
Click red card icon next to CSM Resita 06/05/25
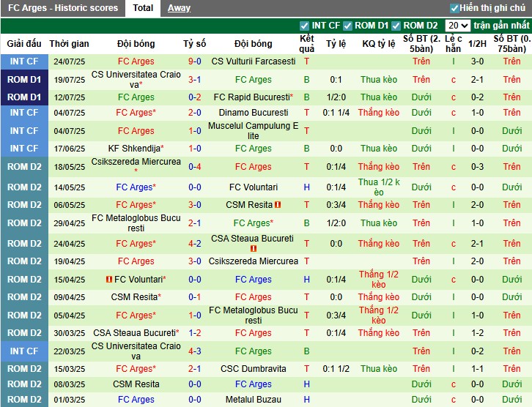click(x=278, y=205)
